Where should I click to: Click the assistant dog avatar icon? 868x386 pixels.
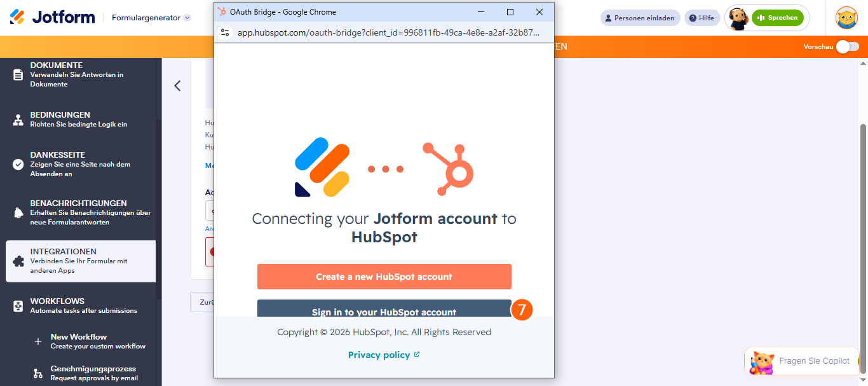[x=738, y=18]
